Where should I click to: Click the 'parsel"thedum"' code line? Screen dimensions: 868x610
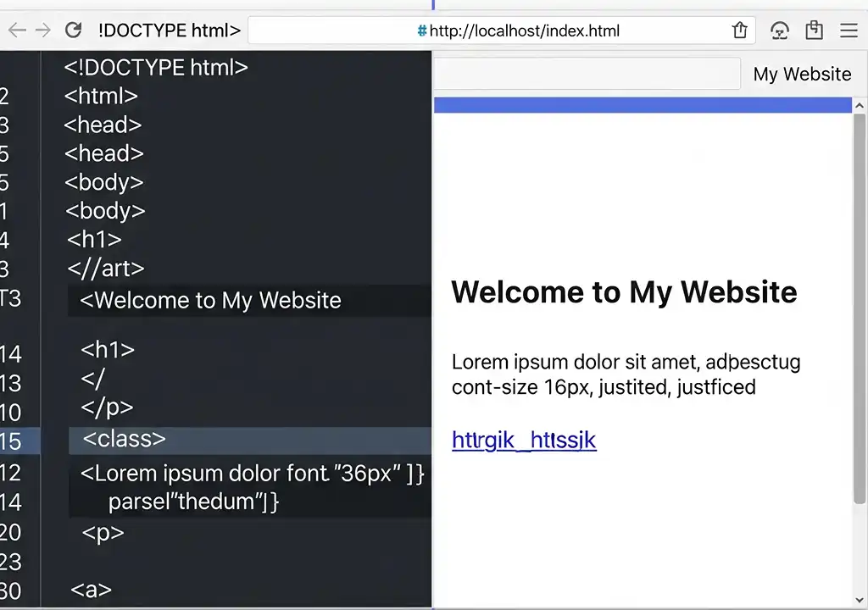pyautogui.click(x=194, y=502)
